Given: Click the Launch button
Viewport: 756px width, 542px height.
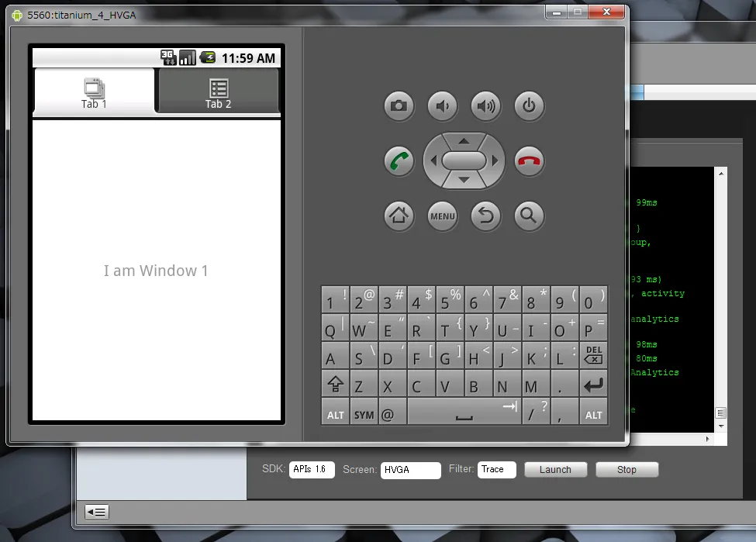Looking at the screenshot, I should pyautogui.click(x=555, y=469).
